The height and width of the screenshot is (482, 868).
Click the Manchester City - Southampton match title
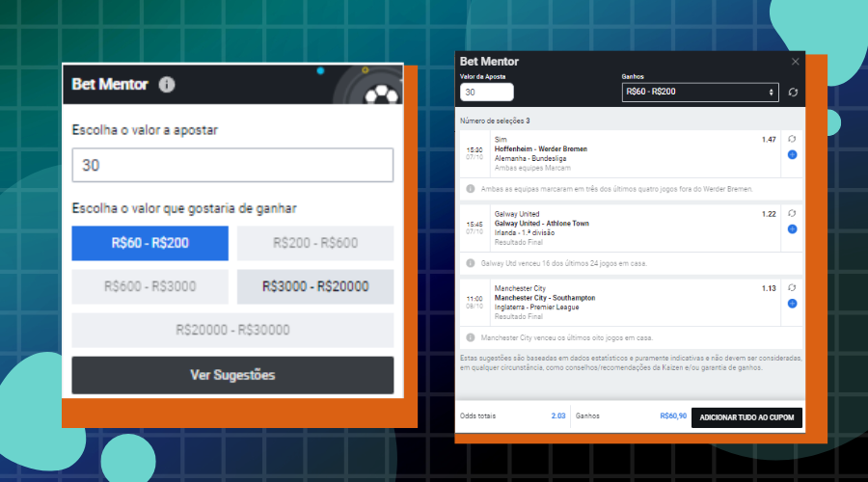pos(545,298)
